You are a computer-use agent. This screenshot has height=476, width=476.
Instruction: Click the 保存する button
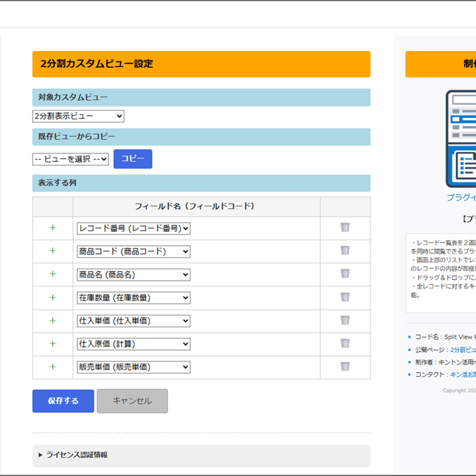(x=63, y=400)
